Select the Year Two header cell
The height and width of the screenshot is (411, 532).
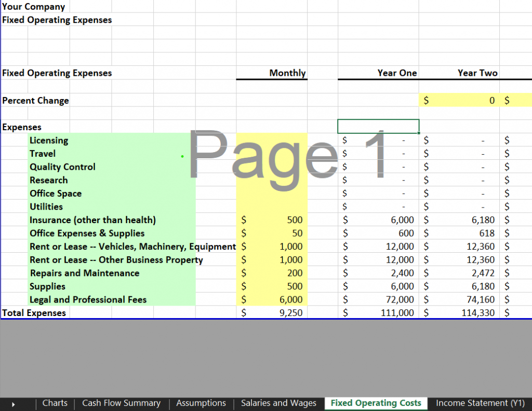pos(477,73)
